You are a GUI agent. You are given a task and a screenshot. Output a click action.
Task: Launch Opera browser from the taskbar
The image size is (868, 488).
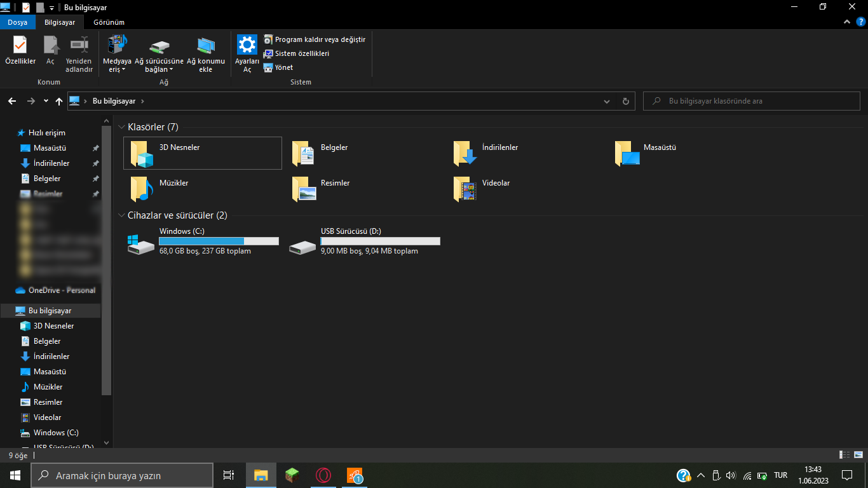click(x=323, y=475)
